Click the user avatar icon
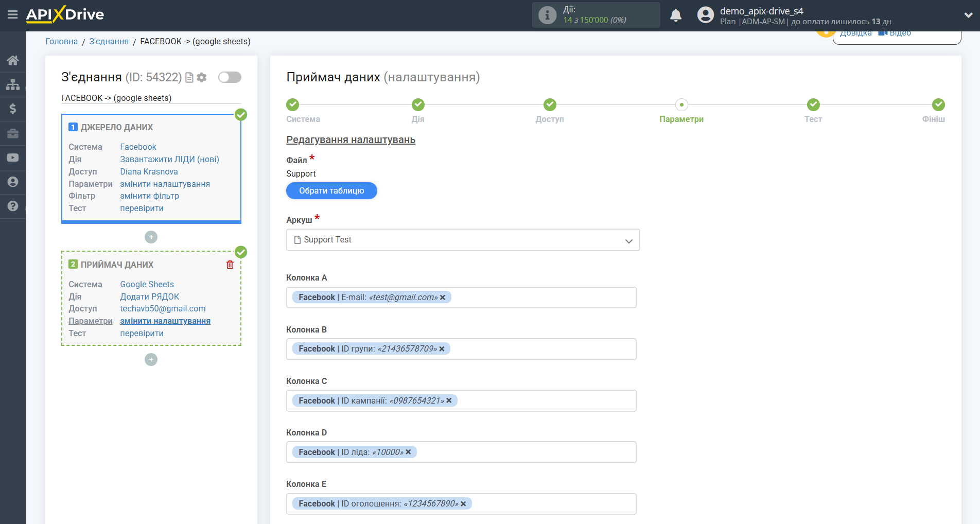This screenshot has width=980, height=524. (x=706, y=15)
